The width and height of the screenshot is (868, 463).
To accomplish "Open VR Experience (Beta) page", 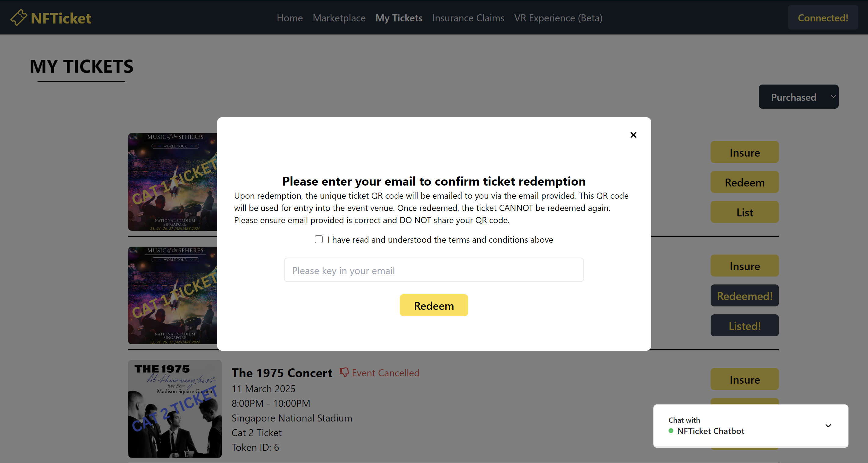I will click(x=558, y=18).
